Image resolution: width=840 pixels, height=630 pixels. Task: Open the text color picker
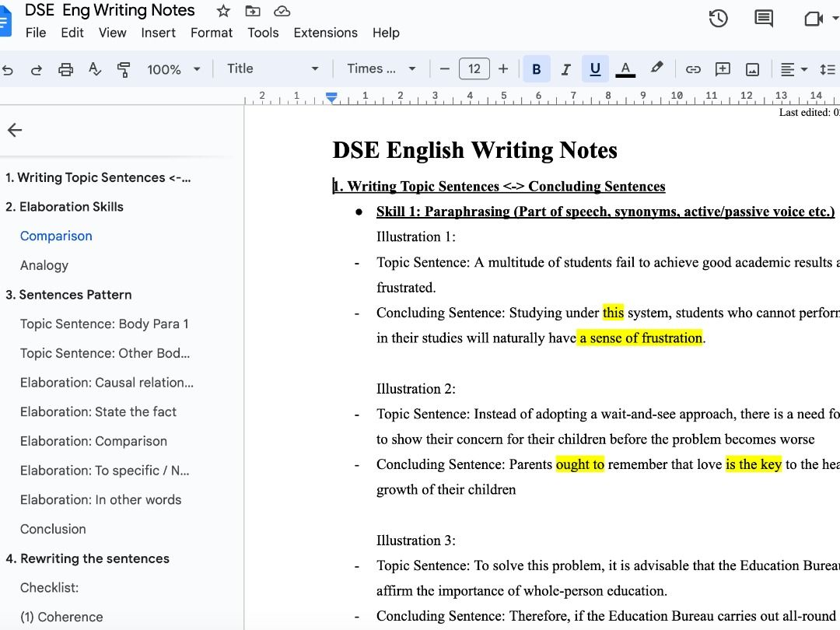point(625,68)
